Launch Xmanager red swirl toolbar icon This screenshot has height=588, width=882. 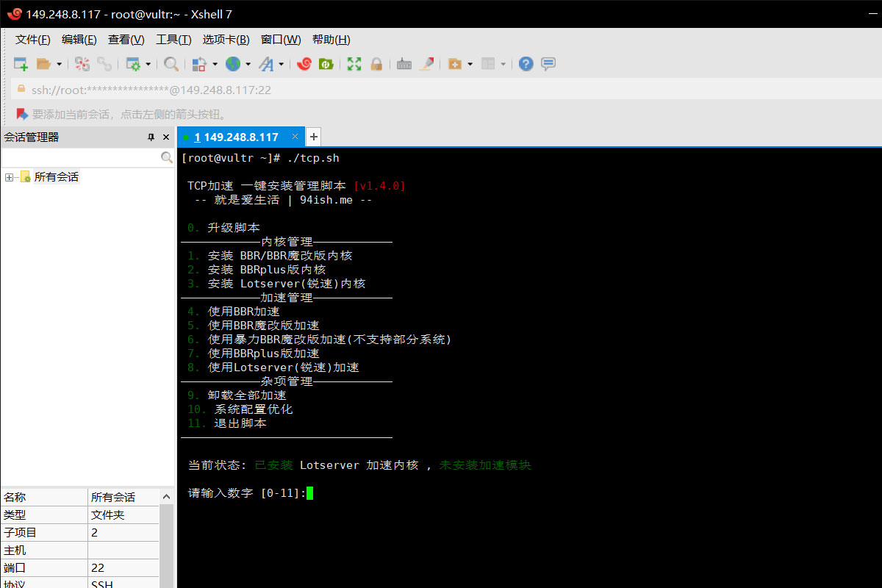[x=304, y=64]
